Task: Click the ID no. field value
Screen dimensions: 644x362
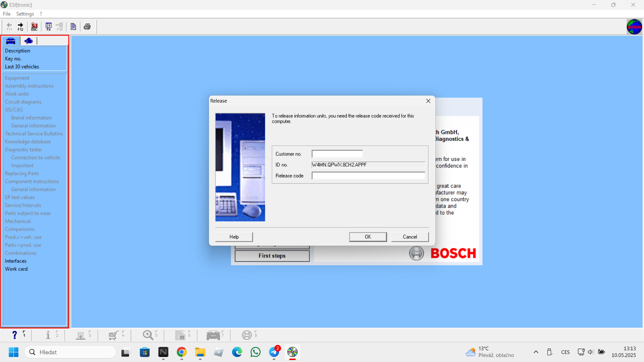Action: pos(368,165)
